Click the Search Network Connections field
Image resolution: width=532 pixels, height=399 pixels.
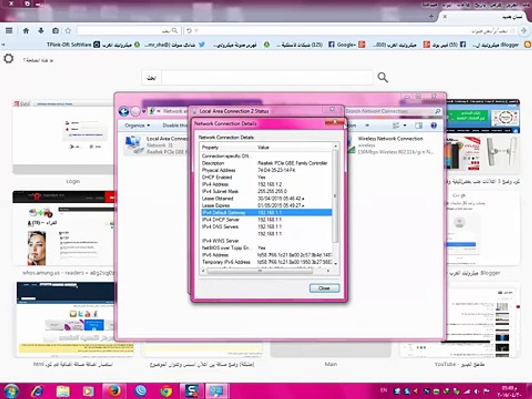pyautogui.click(x=393, y=111)
